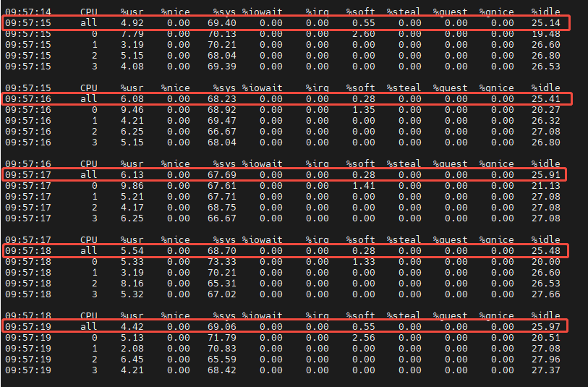Click the 5.54 %usr value at 09:57:18
The height and width of the screenshot is (387, 588).
[x=132, y=251]
